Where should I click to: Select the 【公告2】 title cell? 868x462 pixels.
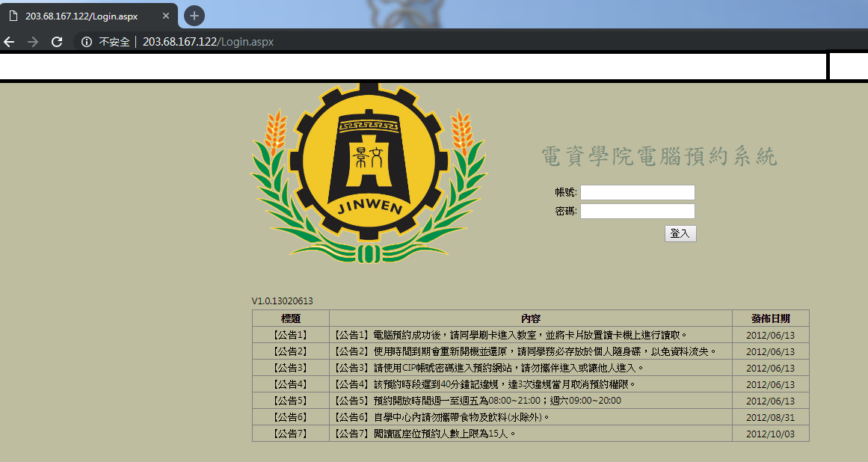click(x=291, y=351)
